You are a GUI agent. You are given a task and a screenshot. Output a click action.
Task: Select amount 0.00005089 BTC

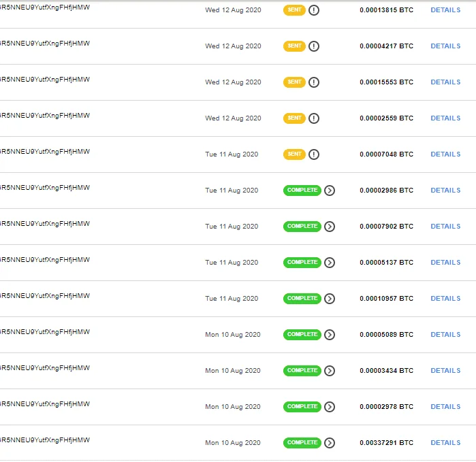pos(386,335)
